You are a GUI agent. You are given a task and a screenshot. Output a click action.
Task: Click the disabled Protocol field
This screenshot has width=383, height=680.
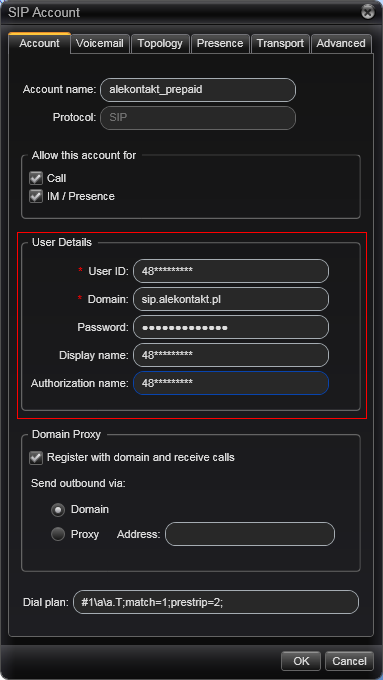click(x=198, y=118)
